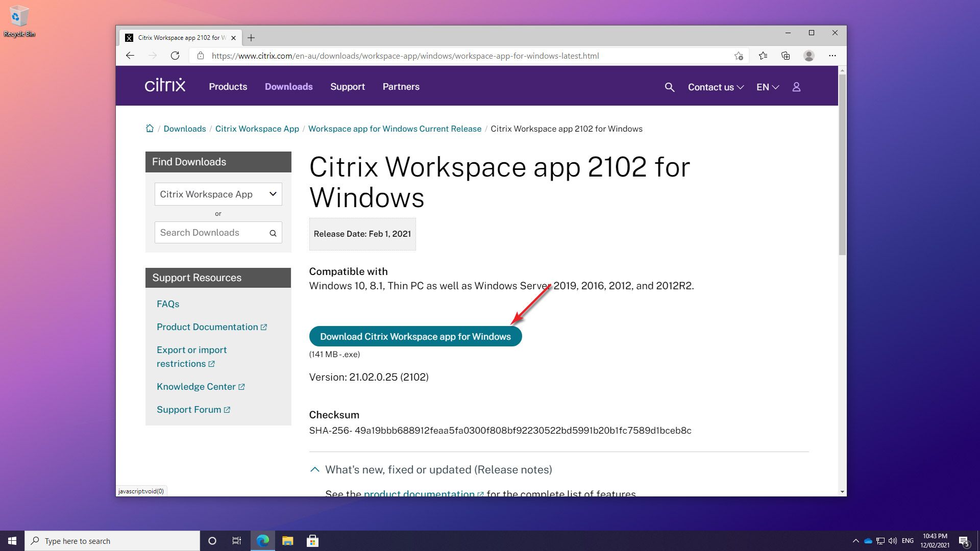Click the page vertical scrollbar thumb
Screen dimensions: 980x551
coord(842,163)
